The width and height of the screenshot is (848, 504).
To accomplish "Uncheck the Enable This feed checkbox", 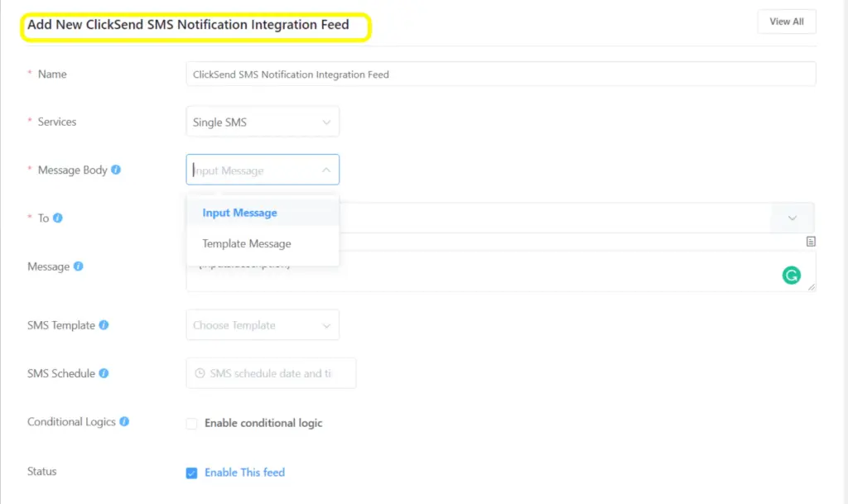I will tap(191, 472).
